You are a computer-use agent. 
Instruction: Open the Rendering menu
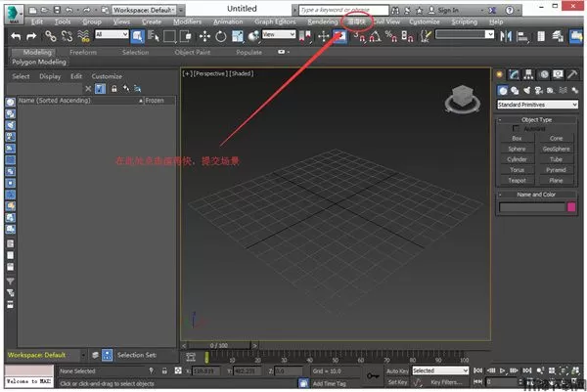322,21
